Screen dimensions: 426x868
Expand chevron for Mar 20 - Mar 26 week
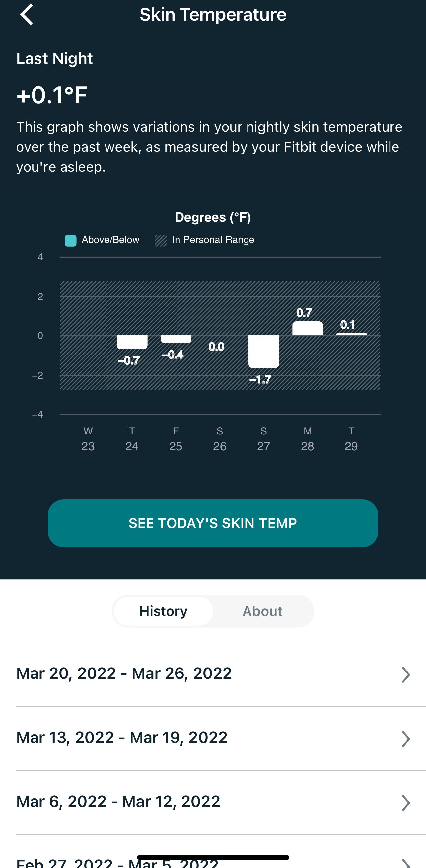point(406,674)
